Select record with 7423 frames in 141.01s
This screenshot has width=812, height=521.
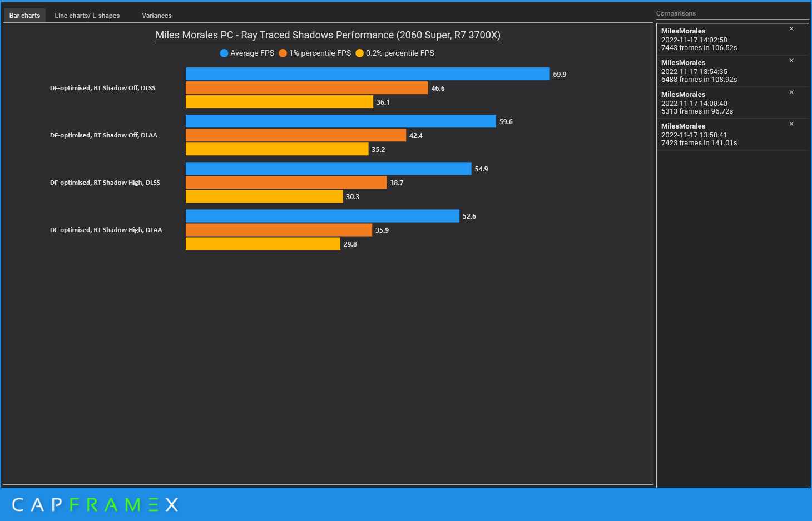732,135
